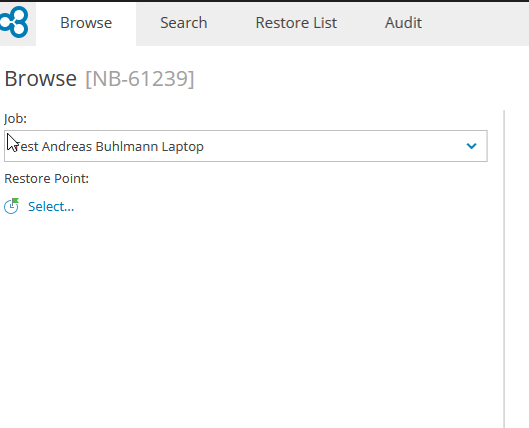
Task: Open the Job dropdown showing Test Andreas Buhlmann Laptop
Action: [246, 146]
